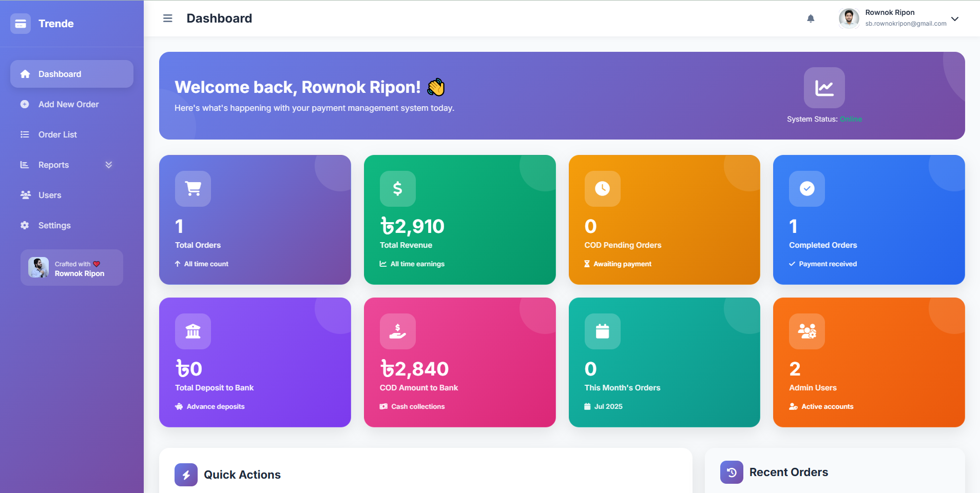This screenshot has height=493, width=980.
Task: Open the user profile dropdown arrow
Action: (x=954, y=19)
